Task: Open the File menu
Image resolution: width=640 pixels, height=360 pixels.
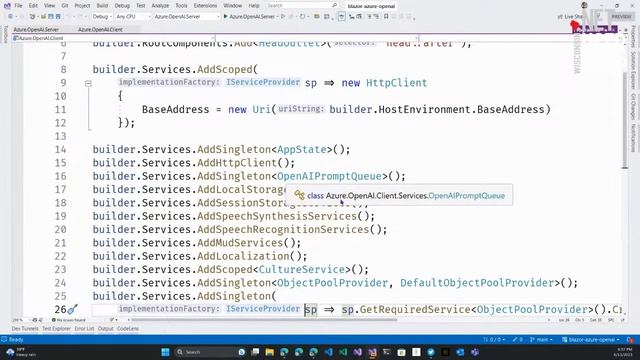Action: coord(18,6)
